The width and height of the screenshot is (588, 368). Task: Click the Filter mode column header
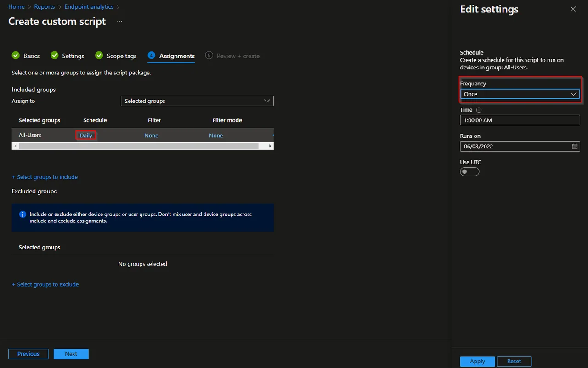pos(227,120)
